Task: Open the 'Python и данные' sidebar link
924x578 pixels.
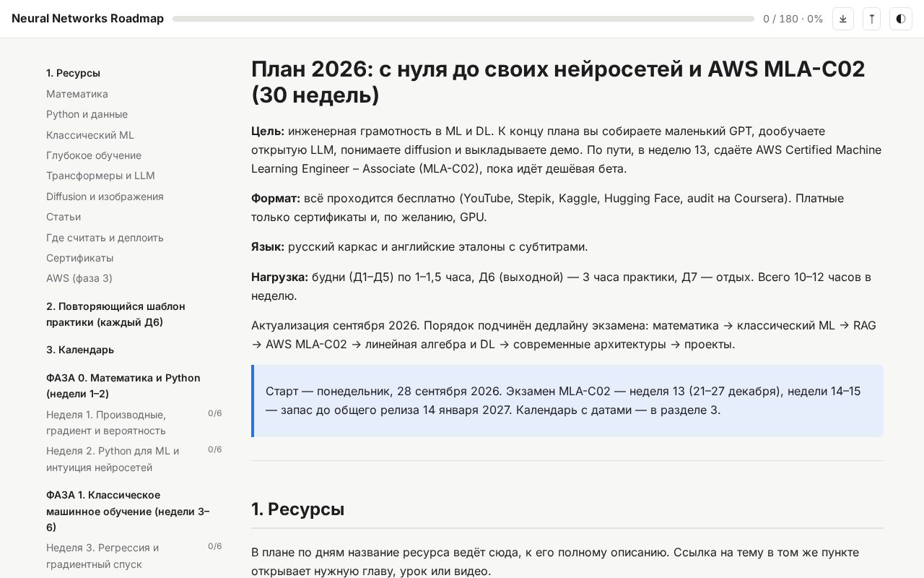Action: coord(87,114)
